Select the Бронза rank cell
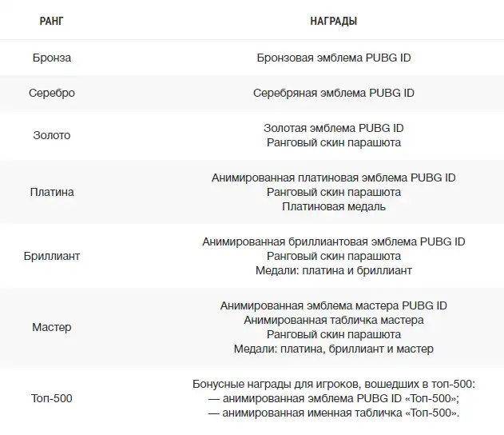Viewport: 504px width, 435px height. (52, 58)
